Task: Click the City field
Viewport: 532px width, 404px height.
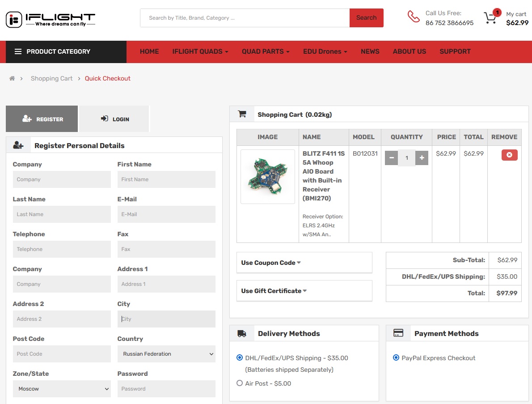Action: pyautogui.click(x=166, y=319)
